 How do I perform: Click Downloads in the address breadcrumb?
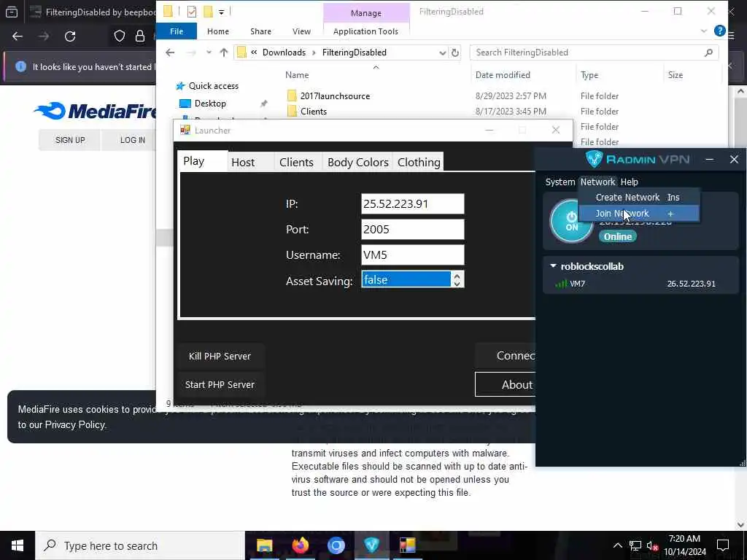coord(284,52)
